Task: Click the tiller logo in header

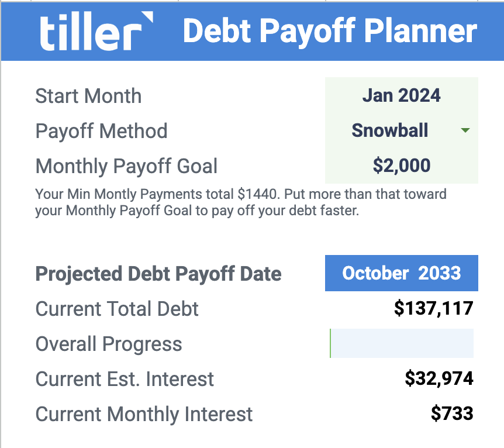Action: [96, 31]
